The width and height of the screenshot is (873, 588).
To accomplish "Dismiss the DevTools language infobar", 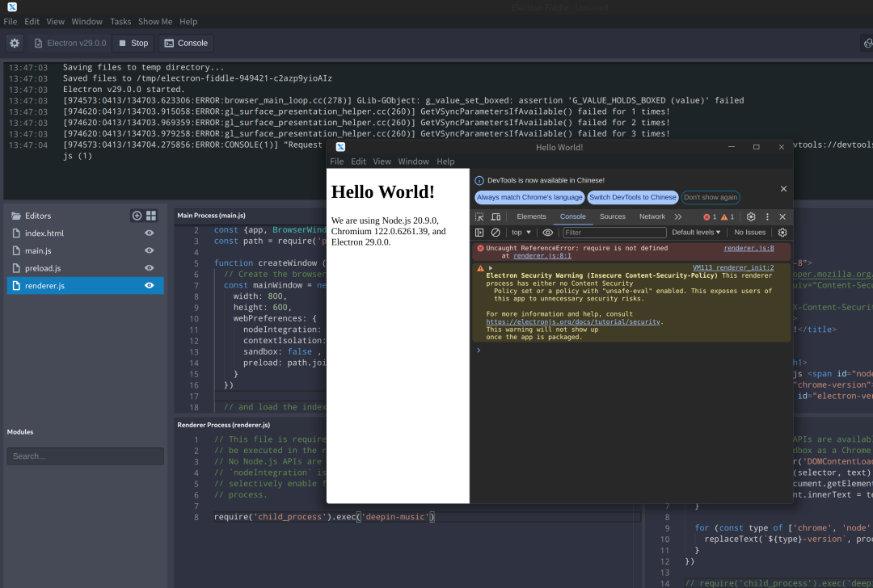I will 783,188.
